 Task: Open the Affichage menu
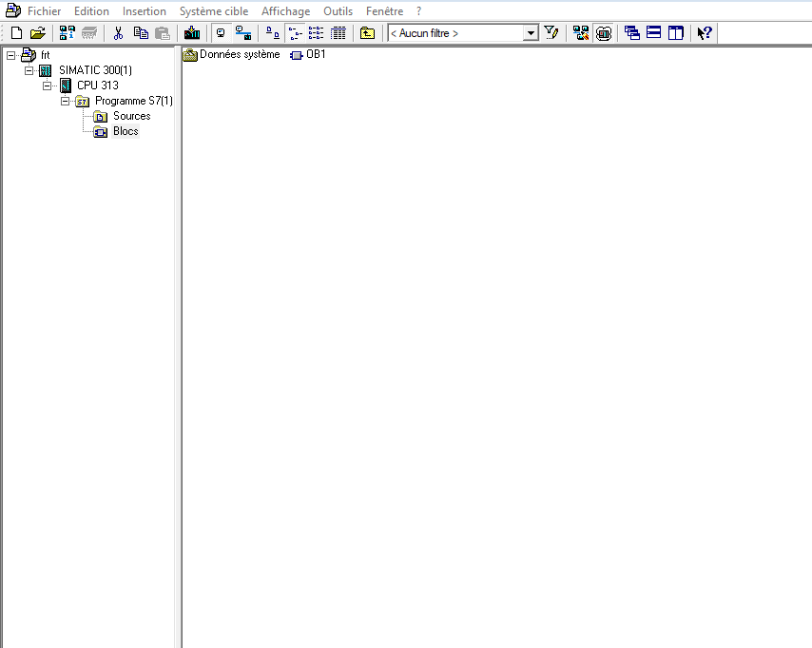pyautogui.click(x=286, y=11)
